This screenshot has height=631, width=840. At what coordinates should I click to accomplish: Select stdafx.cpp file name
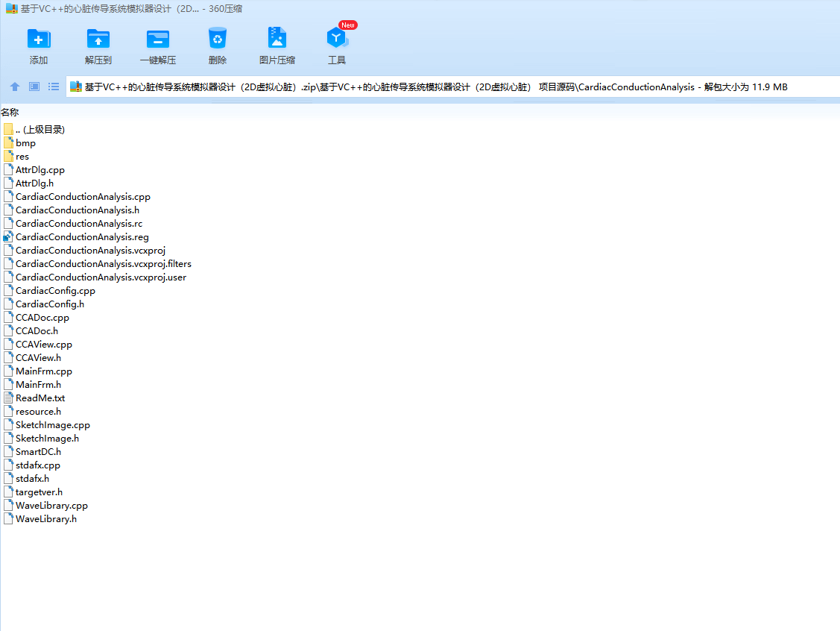point(38,465)
